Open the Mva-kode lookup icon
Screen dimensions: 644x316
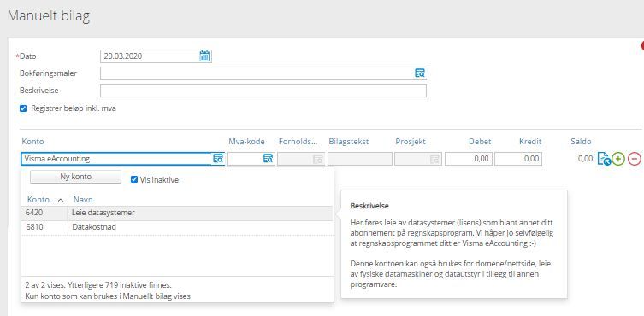click(x=268, y=158)
